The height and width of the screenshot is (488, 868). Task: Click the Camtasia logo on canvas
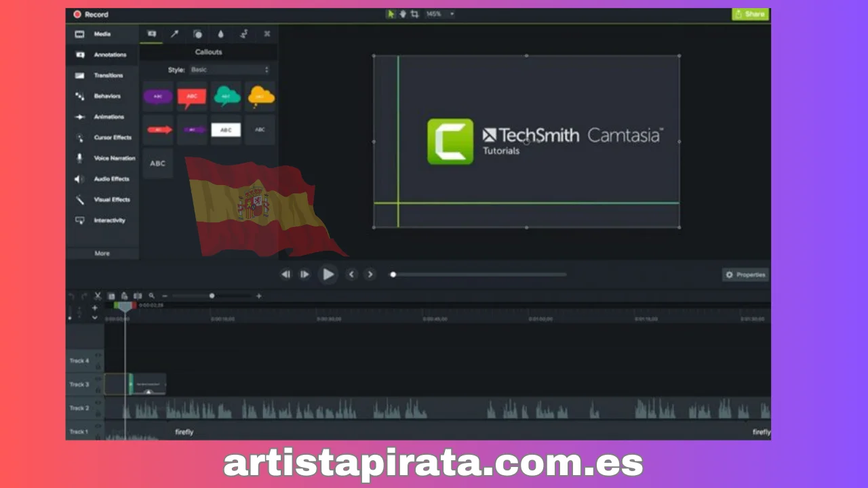(x=450, y=142)
